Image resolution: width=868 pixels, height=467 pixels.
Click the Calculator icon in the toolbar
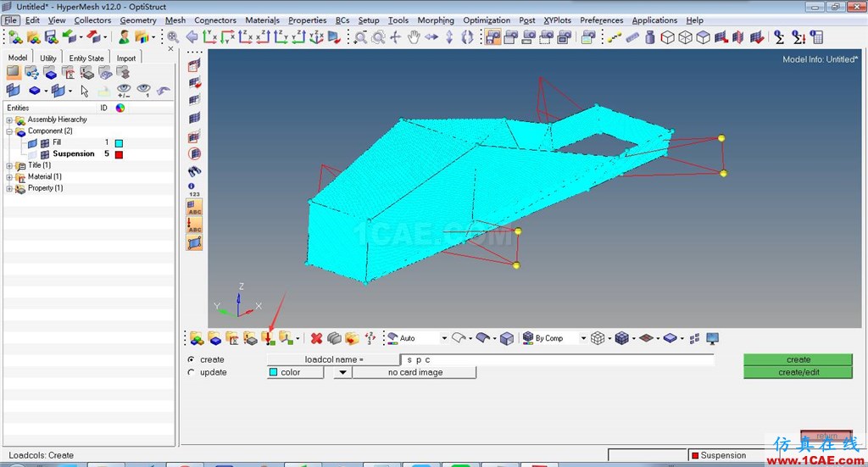(x=816, y=37)
